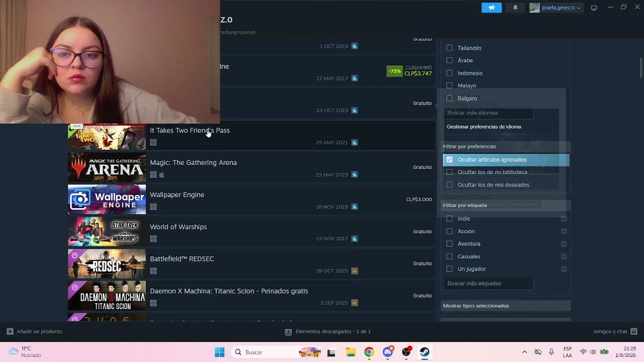644x362 pixels.
Task: Open File Explorer from the taskbar
Action: coord(350,352)
